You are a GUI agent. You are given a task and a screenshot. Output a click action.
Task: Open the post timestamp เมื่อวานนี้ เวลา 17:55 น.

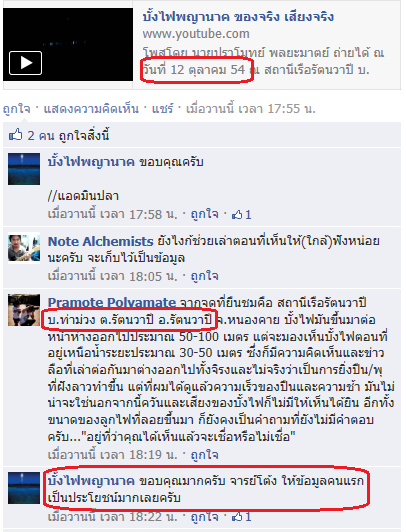(x=251, y=109)
